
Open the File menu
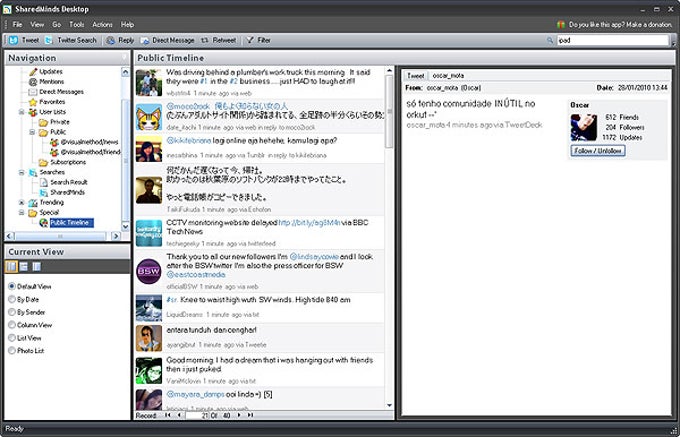click(17, 25)
